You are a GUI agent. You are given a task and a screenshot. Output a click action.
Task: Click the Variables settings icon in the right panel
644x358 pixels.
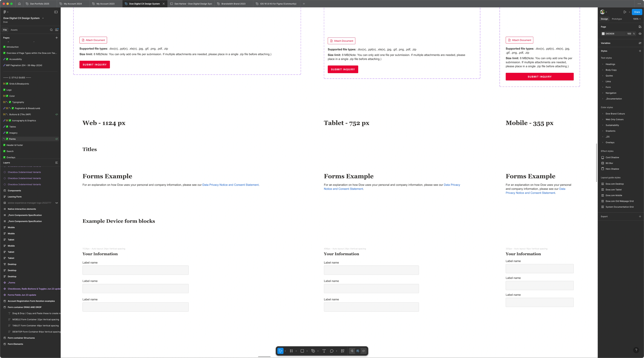click(640, 43)
